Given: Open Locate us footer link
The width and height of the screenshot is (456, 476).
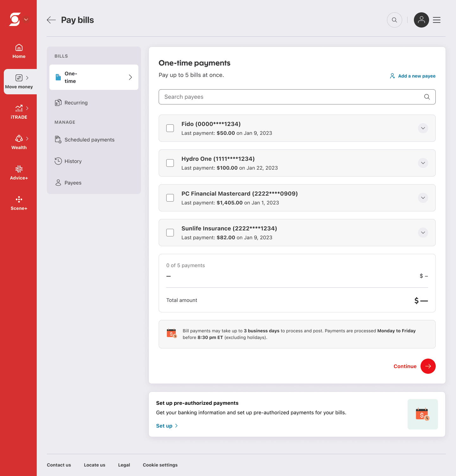Looking at the screenshot, I should tap(95, 465).
